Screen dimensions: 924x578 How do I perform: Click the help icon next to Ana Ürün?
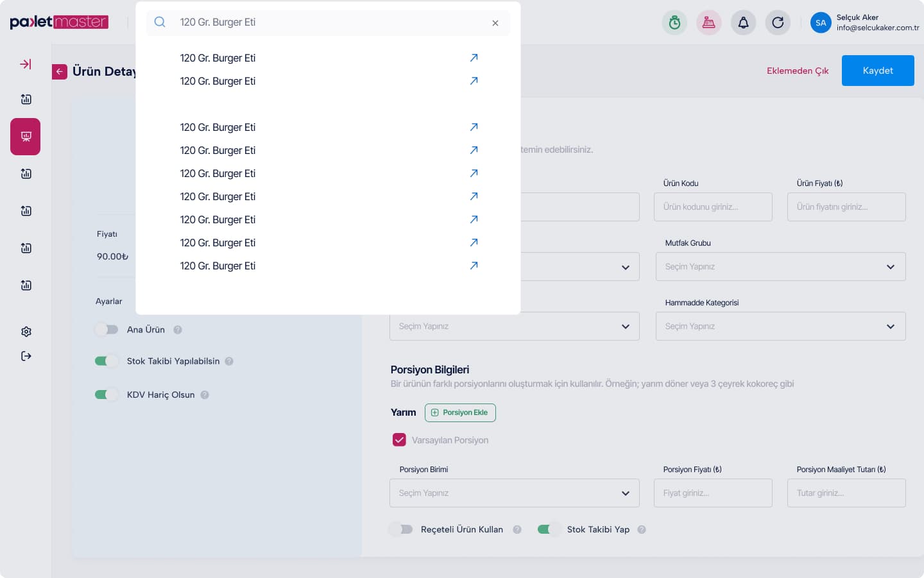click(178, 330)
